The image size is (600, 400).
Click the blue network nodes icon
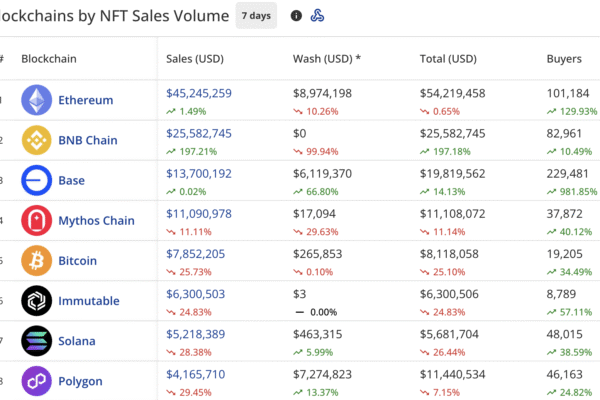318,15
